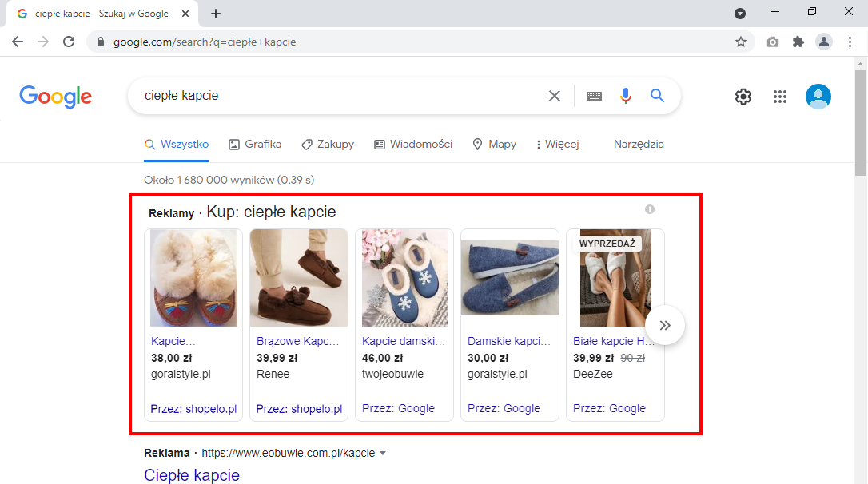
Task: Open the blue snowflake slippers image
Action: coord(404,278)
